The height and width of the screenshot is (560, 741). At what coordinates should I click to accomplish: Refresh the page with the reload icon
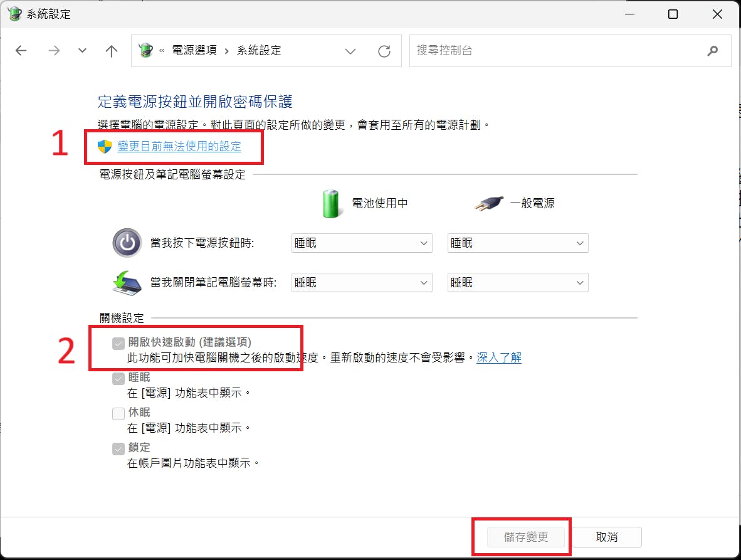(384, 51)
